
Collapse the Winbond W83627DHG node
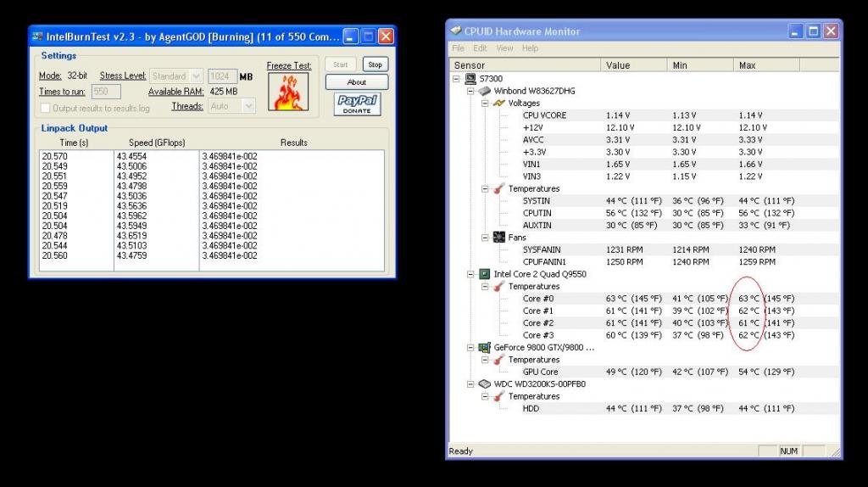point(470,91)
